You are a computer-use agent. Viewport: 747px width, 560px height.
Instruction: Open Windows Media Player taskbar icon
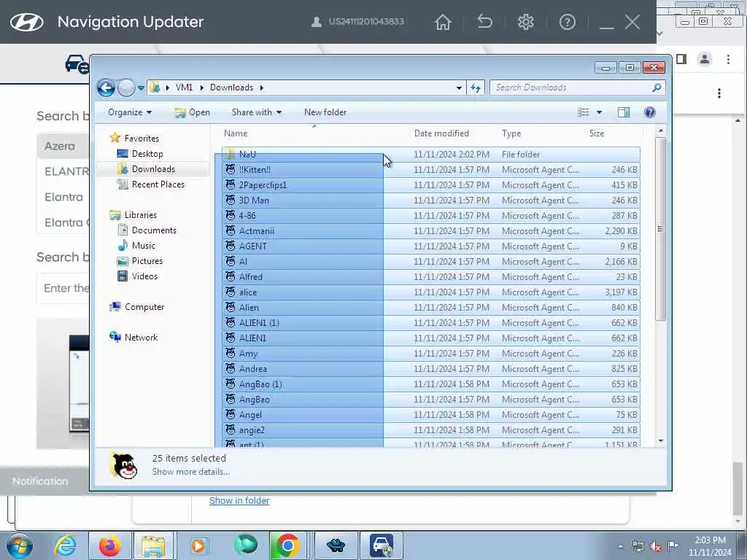tap(198, 545)
